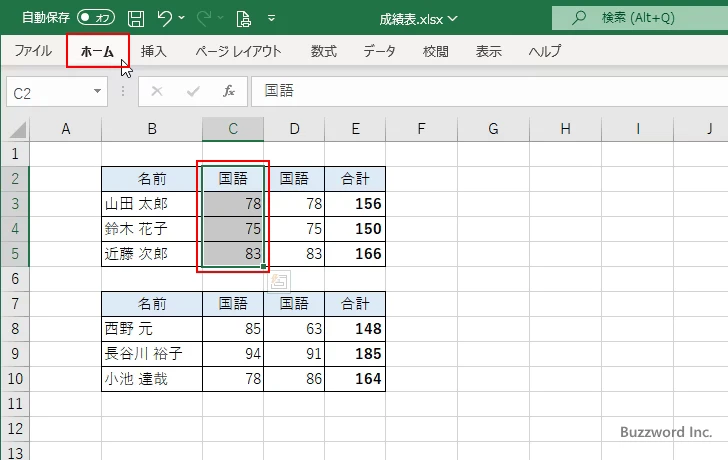Click the Paste Options icon below C5
The image size is (728, 460).
(279, 281)
